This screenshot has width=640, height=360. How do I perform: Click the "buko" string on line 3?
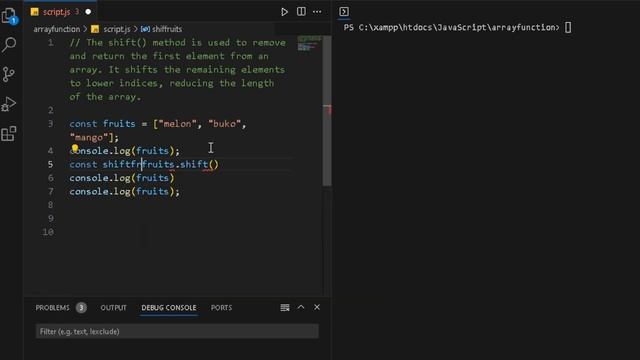coord(224,124)
